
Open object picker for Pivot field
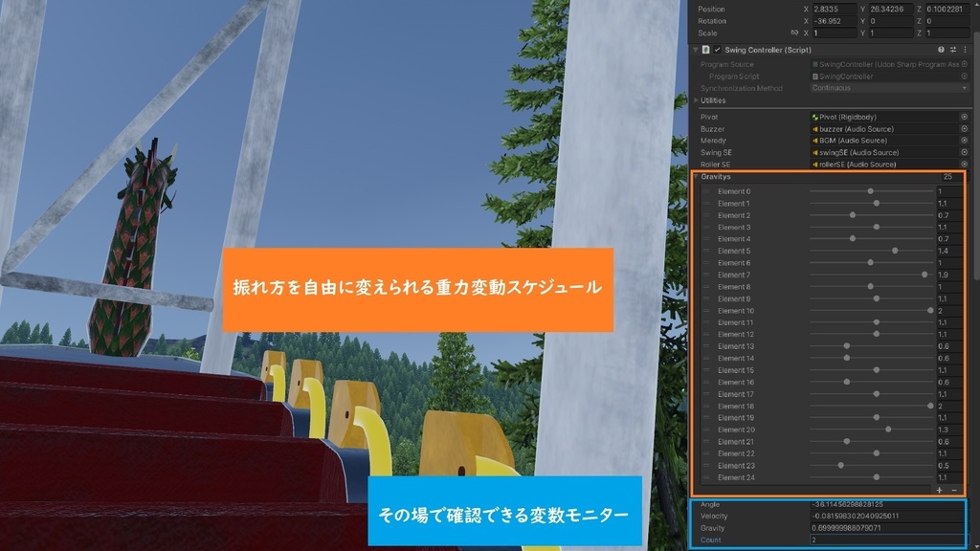tap(965, 117)
